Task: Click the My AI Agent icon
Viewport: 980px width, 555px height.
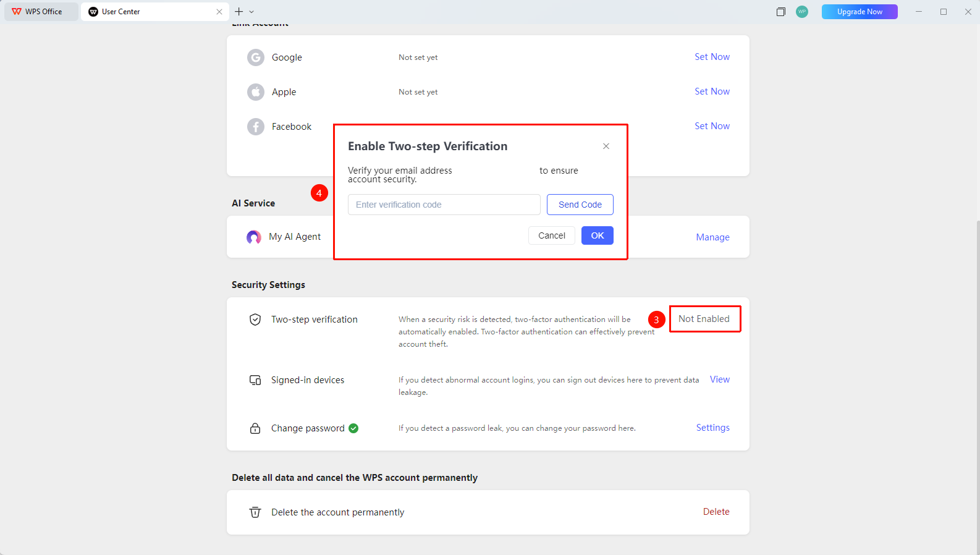Action: pyautogui.click(x=254, y=237)
